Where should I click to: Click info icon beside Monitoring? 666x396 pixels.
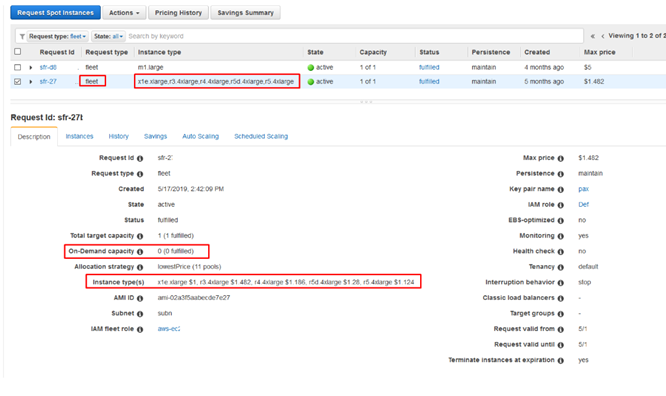pos(561,236)
